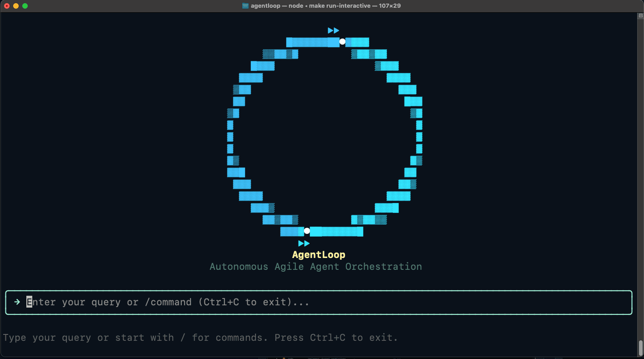Place focus on the block cursor in the prompt

(x=29, y=302)
